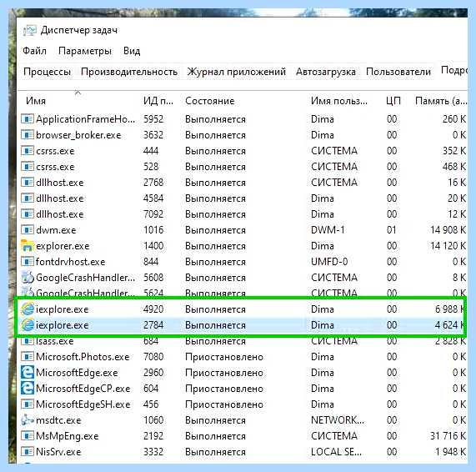Click the UMFD-0 user name cell
Image resolution: width=476 pixels, height=472 pixels.
coord(329,262)
